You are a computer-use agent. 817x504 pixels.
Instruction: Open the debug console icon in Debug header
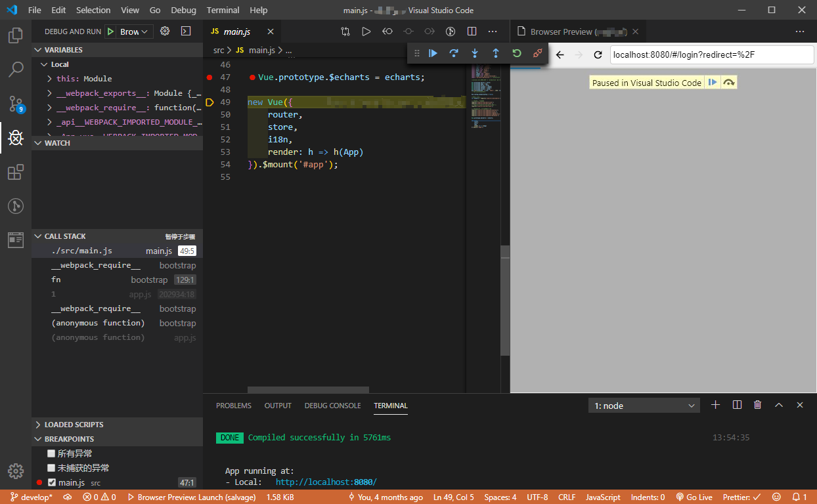(x=186, y=31)
